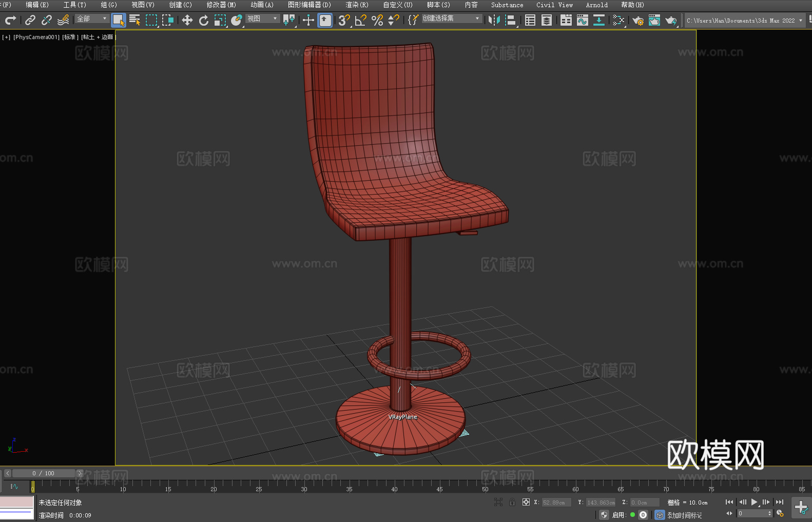Open Render Setup teapot icon

click(638, 20)
